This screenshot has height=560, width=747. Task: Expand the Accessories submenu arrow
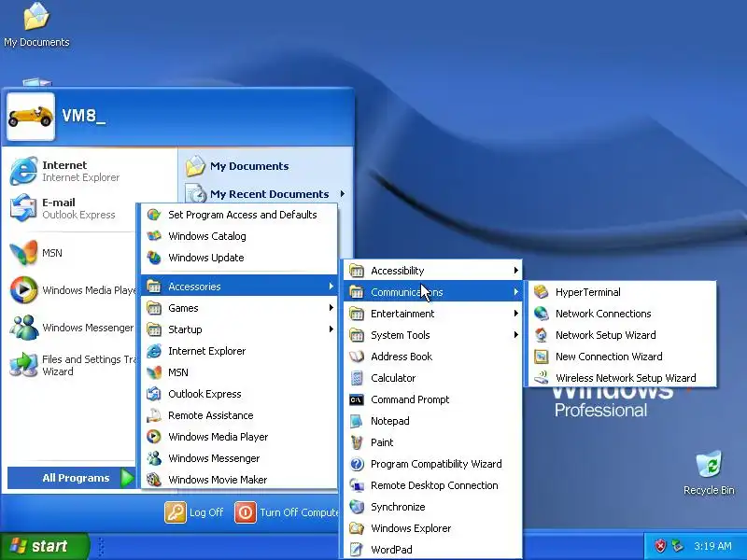click(331, 287)
